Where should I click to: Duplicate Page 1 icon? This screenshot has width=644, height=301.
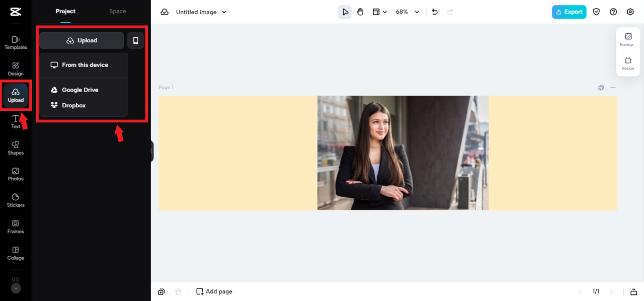click(601, 88)
